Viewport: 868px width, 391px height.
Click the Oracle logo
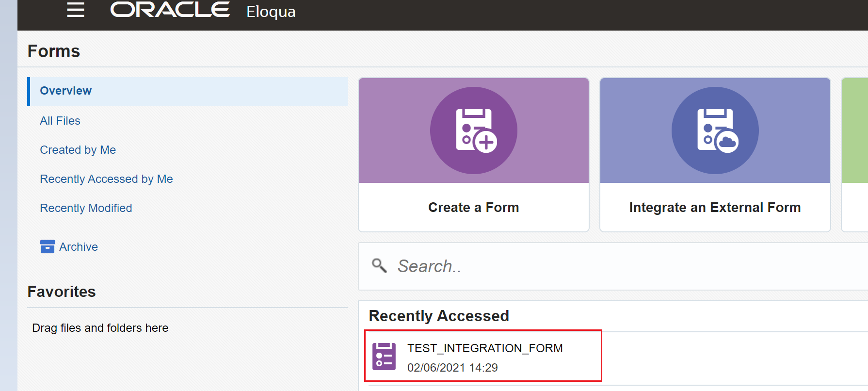click(170, 10)
